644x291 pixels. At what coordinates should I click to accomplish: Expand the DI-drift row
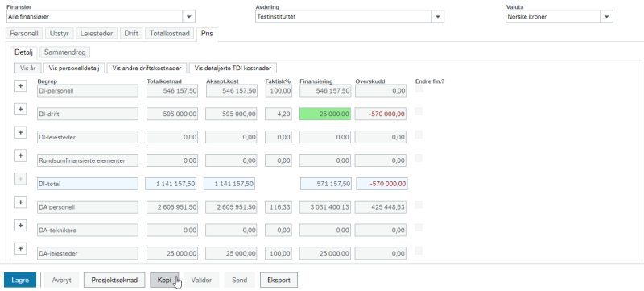21,110
